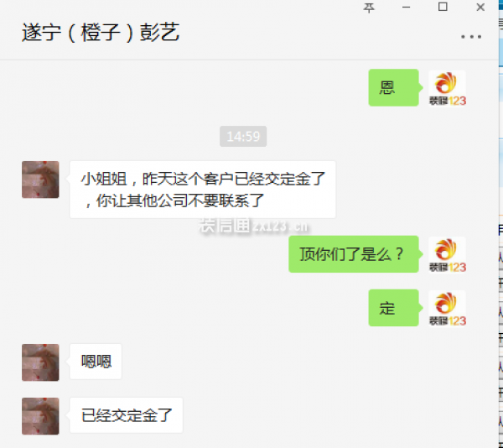The height and width of the screenshot is (448, 503).
Task: Minimize the chat window
Action: pos(406,8)
